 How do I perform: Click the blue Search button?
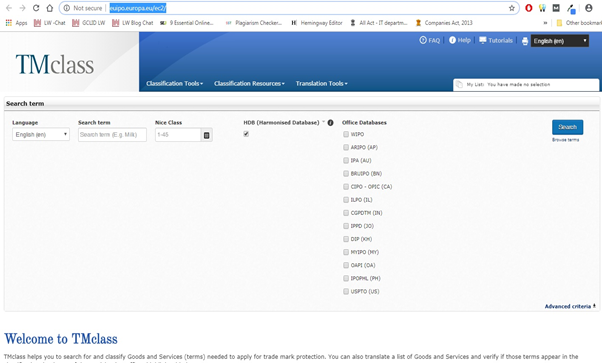567,127
